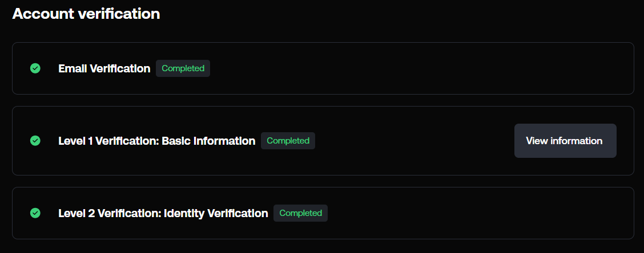
Task: Click the words 'Basic Information' in Level 1 row
Action: [x=208, y=141]
